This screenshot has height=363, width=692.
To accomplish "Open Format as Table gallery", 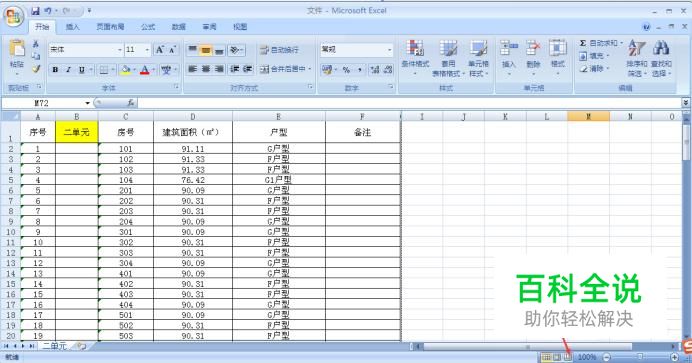I will click(x=448, y=58).
